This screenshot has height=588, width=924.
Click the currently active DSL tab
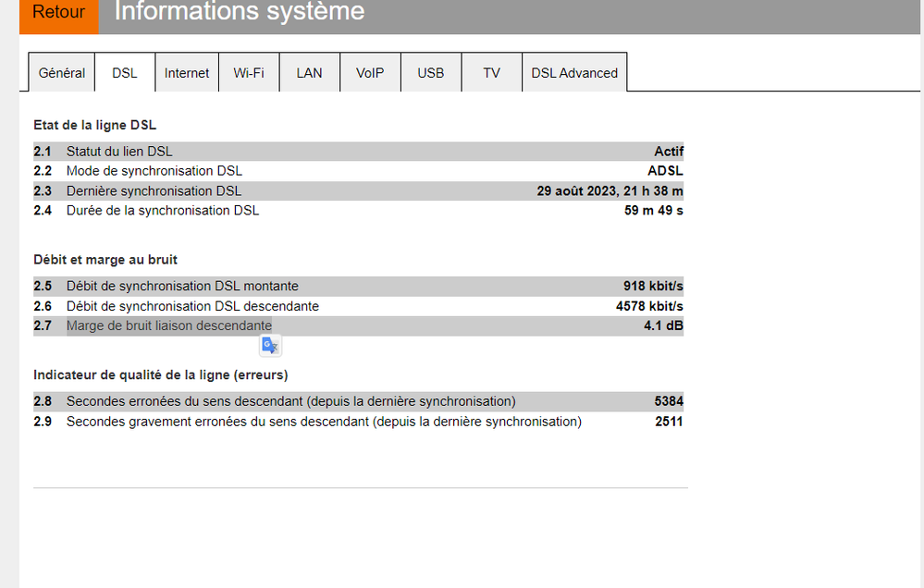124,72
